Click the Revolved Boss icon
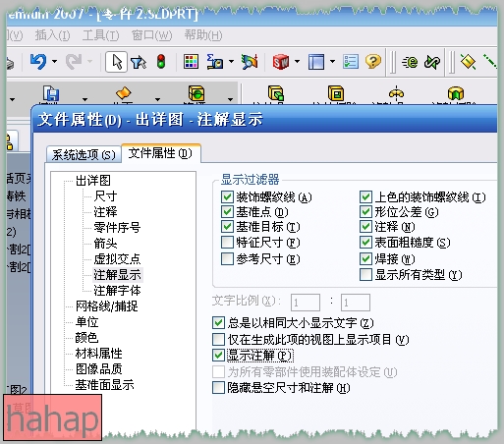Viewport: 504px width, 444px height. pyautogui.click(x=396, y=93)
